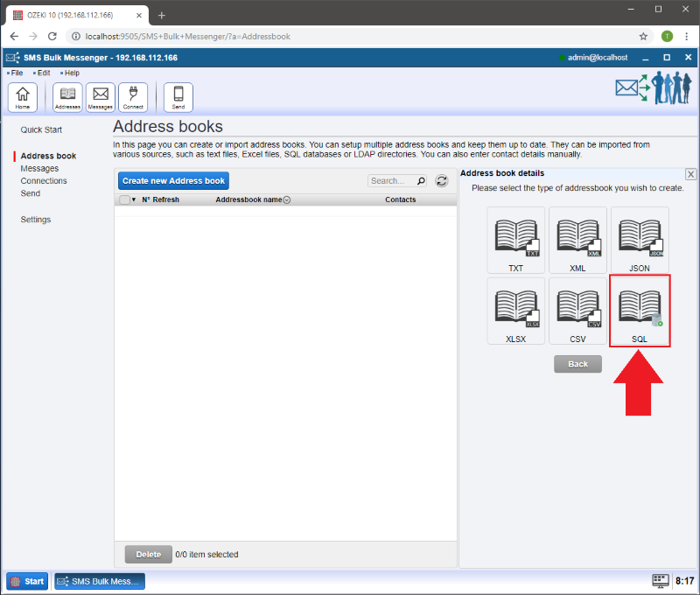Click the Windows-style Start button
700x595 pixels.
pyautogui.click(x=27, y=581)
